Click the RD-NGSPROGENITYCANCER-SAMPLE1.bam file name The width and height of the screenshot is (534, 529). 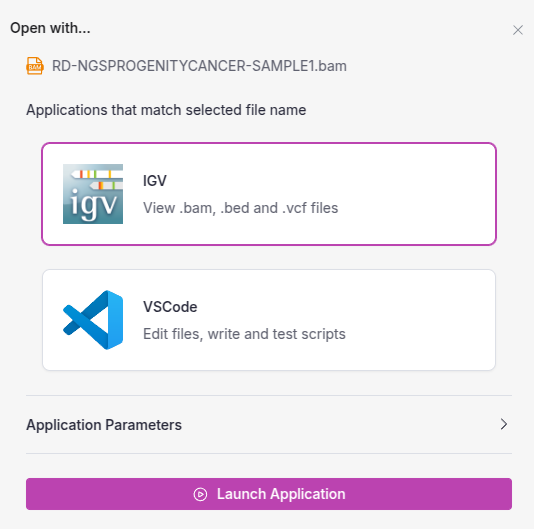(x=199, y=66)
